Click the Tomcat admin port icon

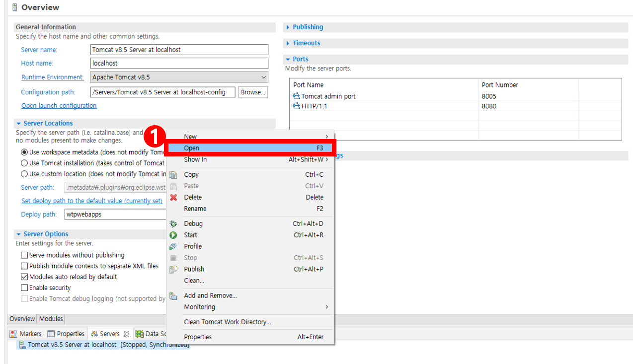coord(297,96)
